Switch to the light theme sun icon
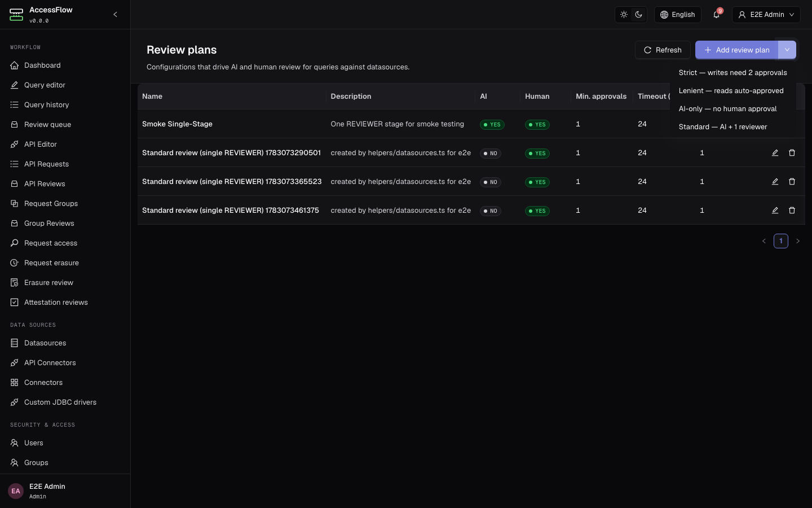 (x=624, y=15)
